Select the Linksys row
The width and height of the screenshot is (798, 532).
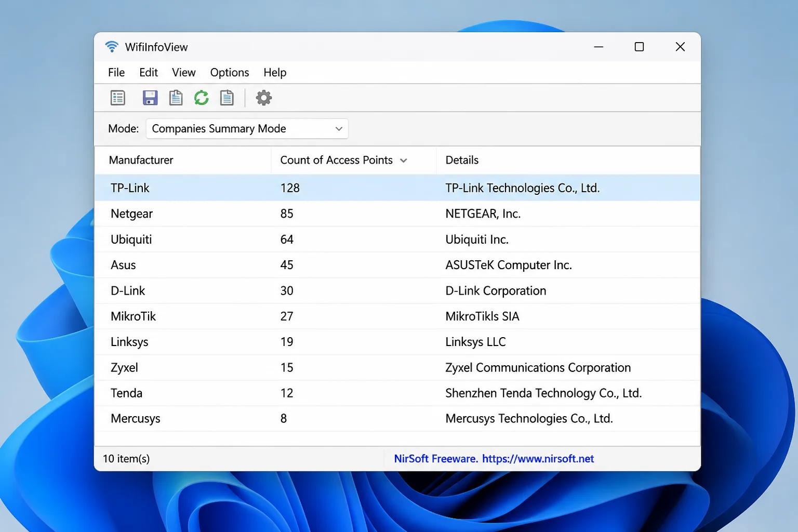(397, 342)
